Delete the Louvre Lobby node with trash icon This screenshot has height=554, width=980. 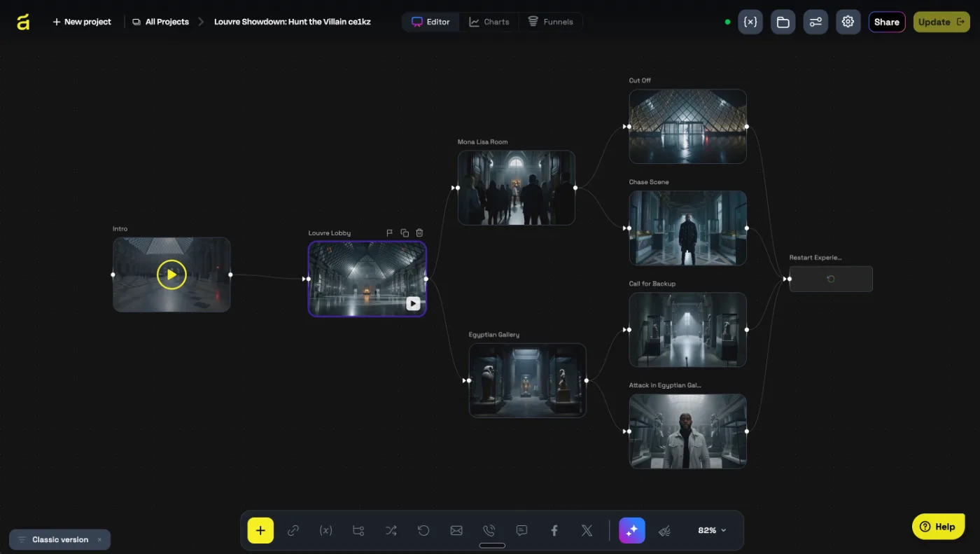[x=419, y=233]
